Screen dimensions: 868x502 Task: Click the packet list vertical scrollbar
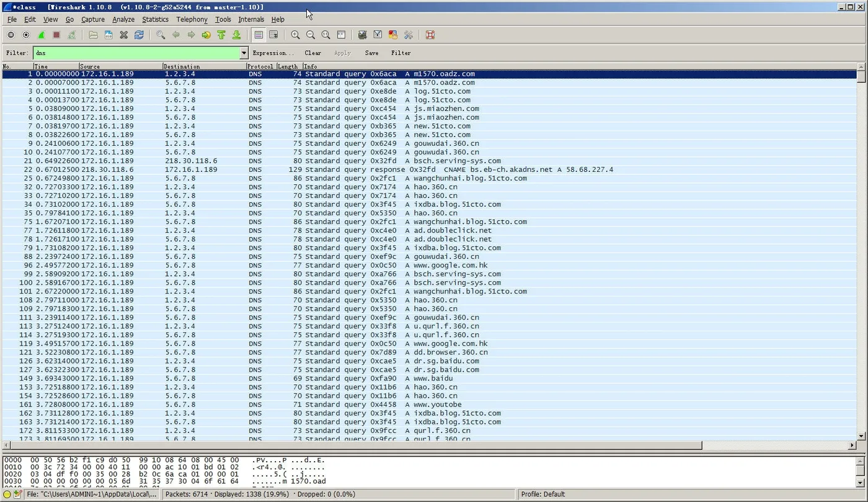coord(861,251)
